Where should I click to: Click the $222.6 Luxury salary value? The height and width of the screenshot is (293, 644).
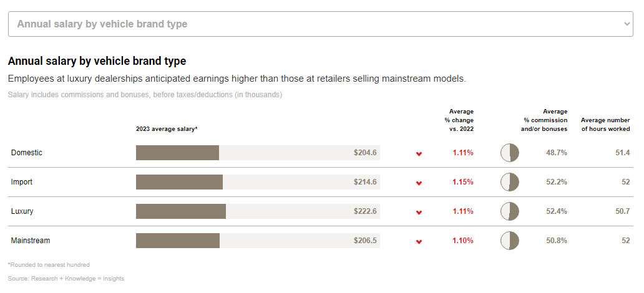coord(365,211)
